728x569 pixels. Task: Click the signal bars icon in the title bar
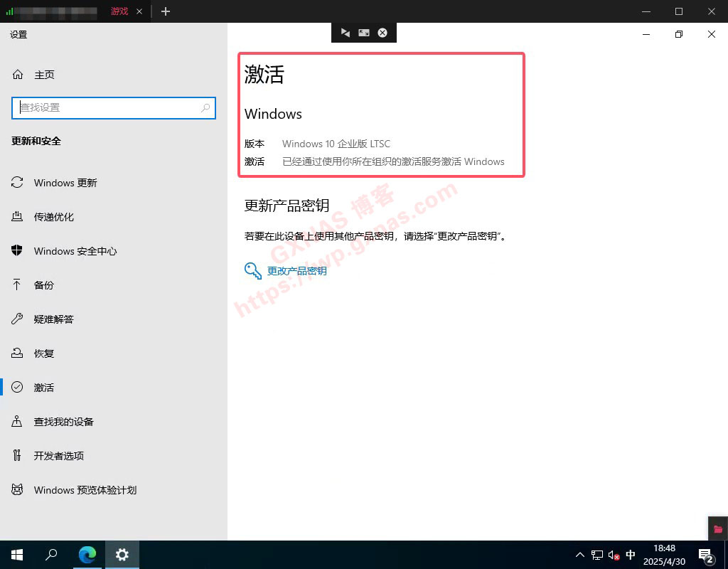coord(10,11)
